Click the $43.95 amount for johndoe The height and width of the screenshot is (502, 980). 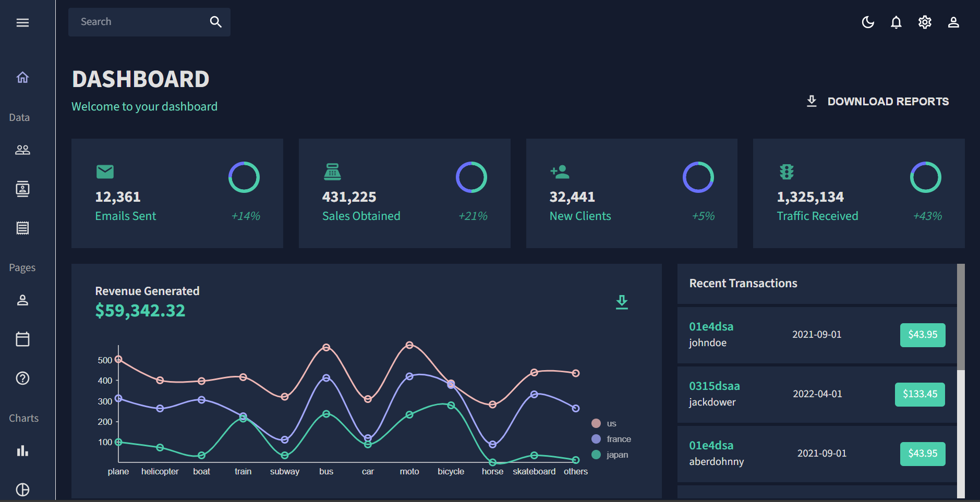tap(923, 335)
